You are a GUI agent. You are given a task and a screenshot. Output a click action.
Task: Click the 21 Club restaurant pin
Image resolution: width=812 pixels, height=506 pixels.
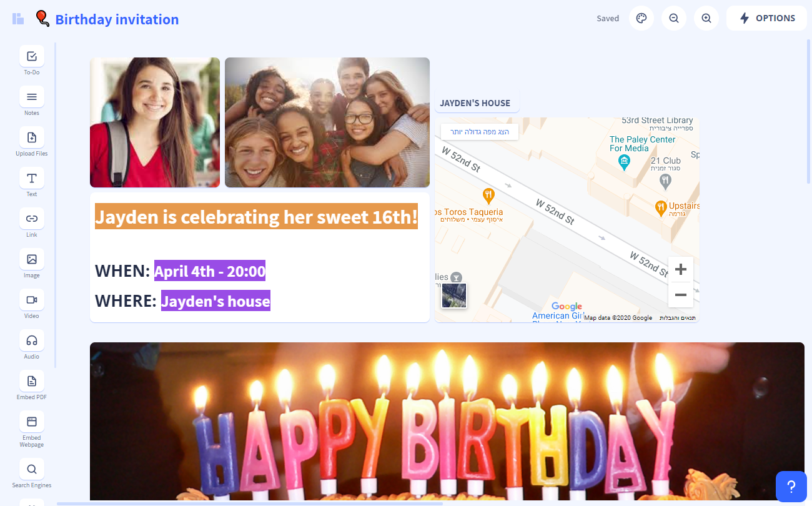click(x=666, y=182)
